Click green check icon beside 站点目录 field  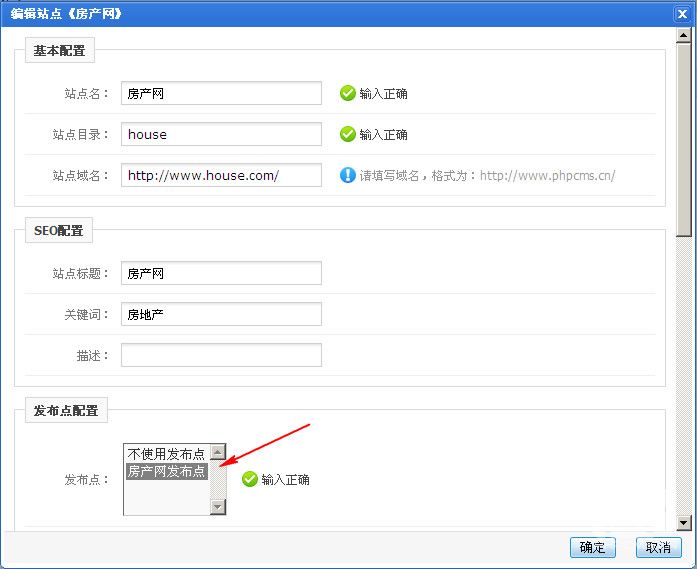click(x=347, y=134)
